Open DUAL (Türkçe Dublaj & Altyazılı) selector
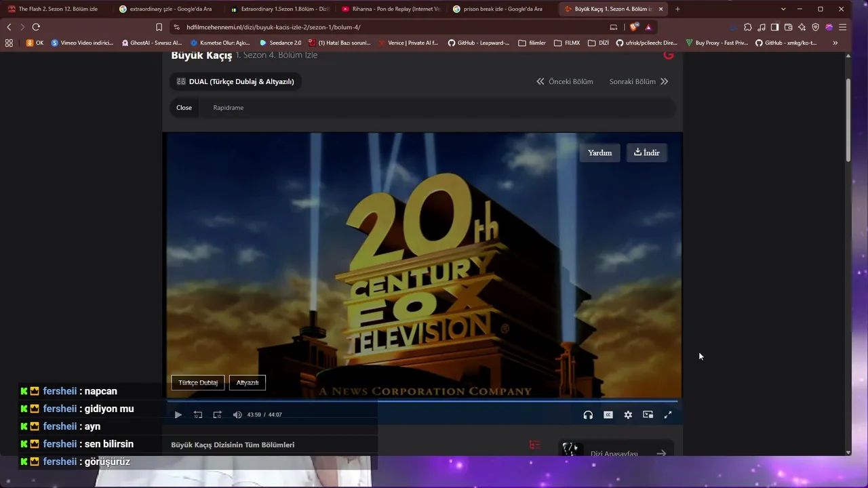The width and height of the screenshot is (868, 488). pyautogui.click(x=236, y=81)
